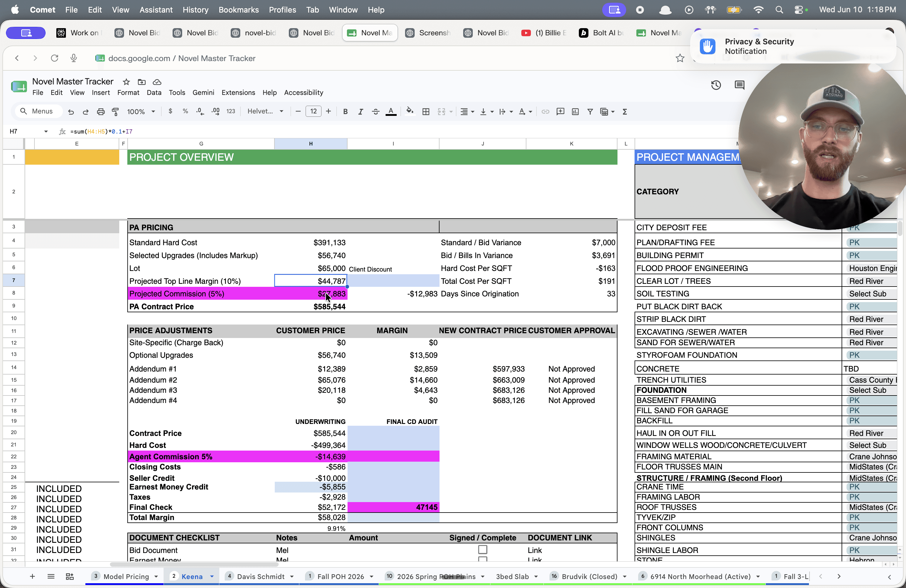The image size is (906, 588).
Task: Open the Borders tool
Action: pyautogui.click(x=426, y=111)
